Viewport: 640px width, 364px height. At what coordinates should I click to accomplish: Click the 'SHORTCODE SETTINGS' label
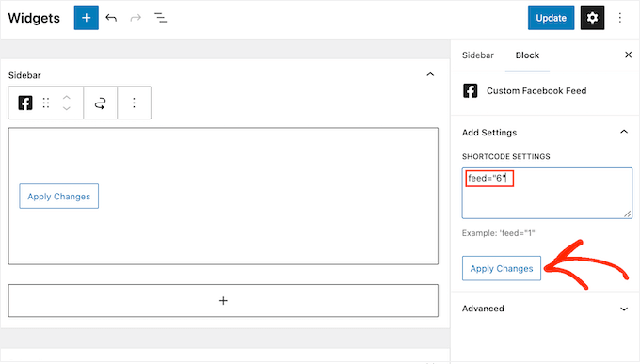[x=505, y=157]
